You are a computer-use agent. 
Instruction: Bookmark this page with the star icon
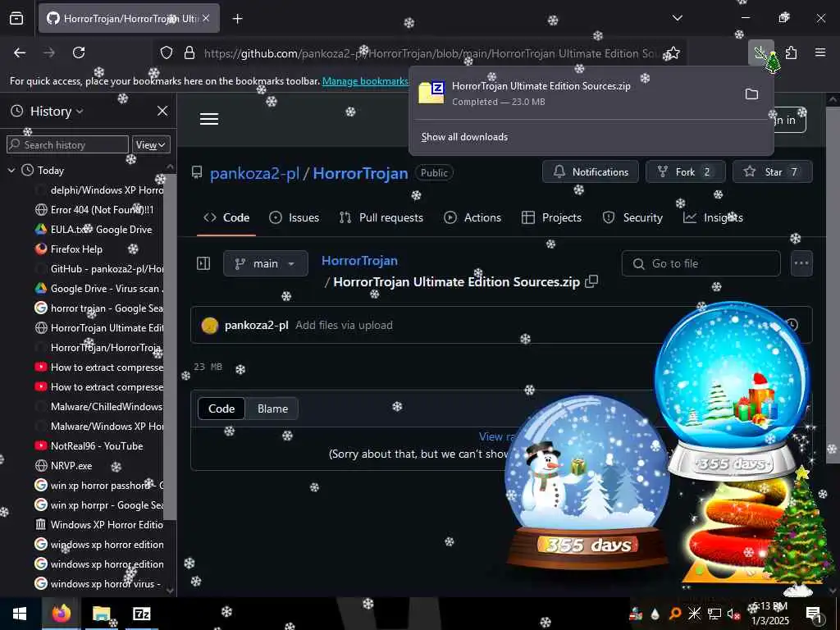tap(673, 53)
